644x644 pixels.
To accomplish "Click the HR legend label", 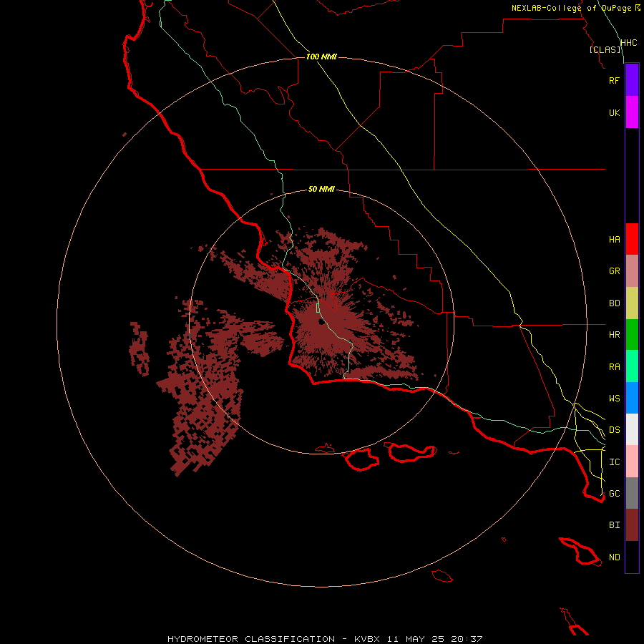I will coord(614,335).
